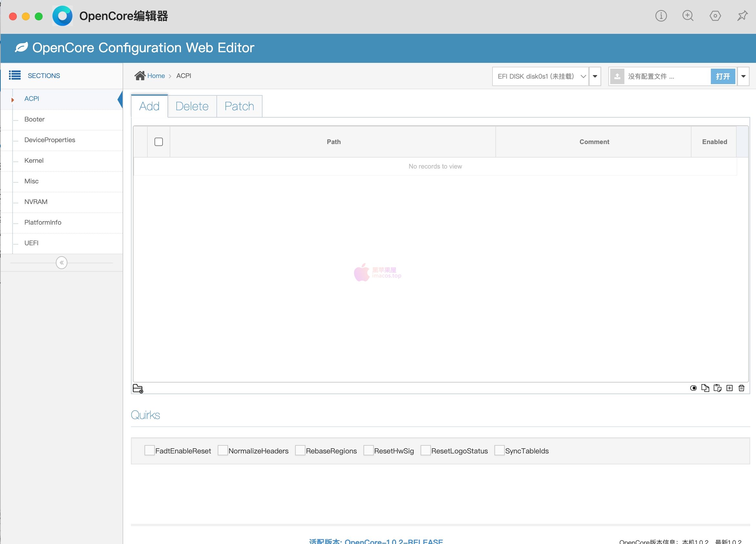756x544 pixels.
Task: Click the arrow button beside EFI disk selector
Action: [x=595, y=76]
